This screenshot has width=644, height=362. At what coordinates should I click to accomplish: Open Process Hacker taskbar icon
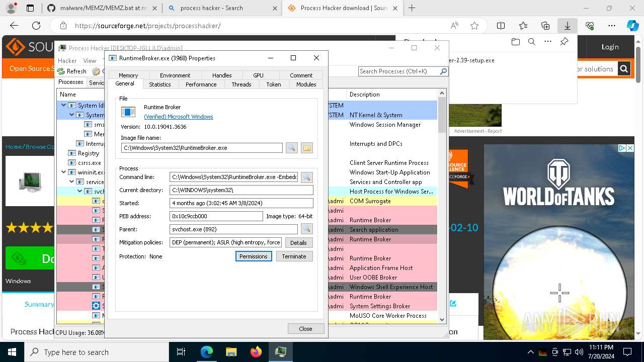pos(280,352)
